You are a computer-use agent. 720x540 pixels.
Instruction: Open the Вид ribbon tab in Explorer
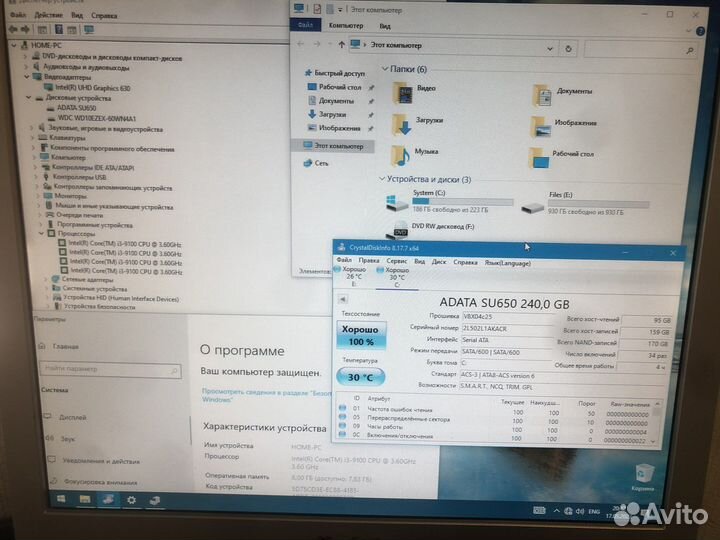click(x=385, y=26)
